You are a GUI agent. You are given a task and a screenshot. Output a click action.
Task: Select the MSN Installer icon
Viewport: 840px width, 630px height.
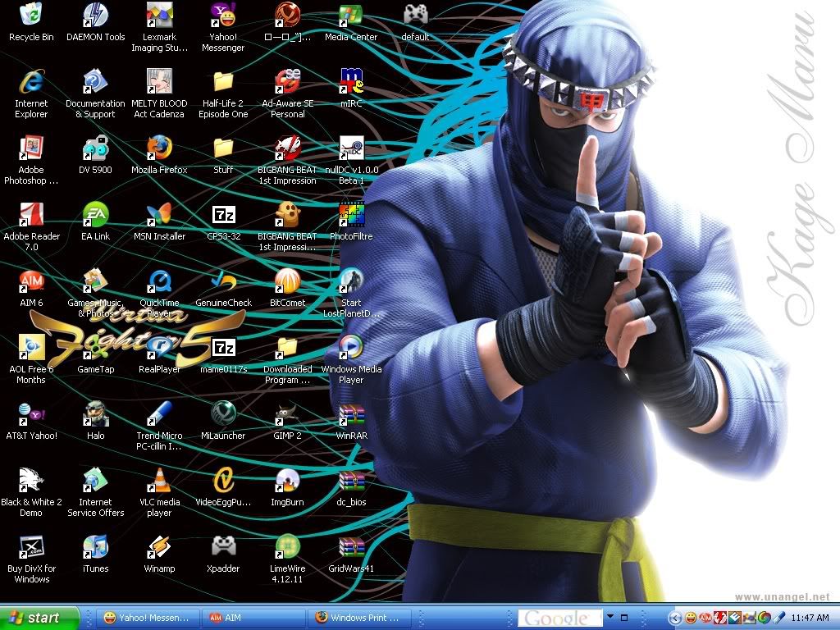tap(159, 214)
